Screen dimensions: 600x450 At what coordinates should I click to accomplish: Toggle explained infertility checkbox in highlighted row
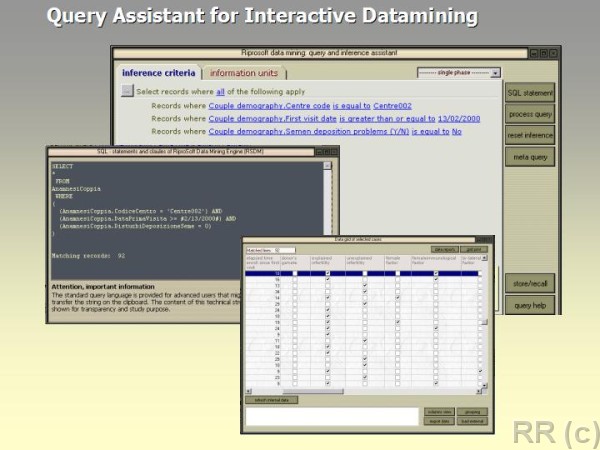[328, 273]
